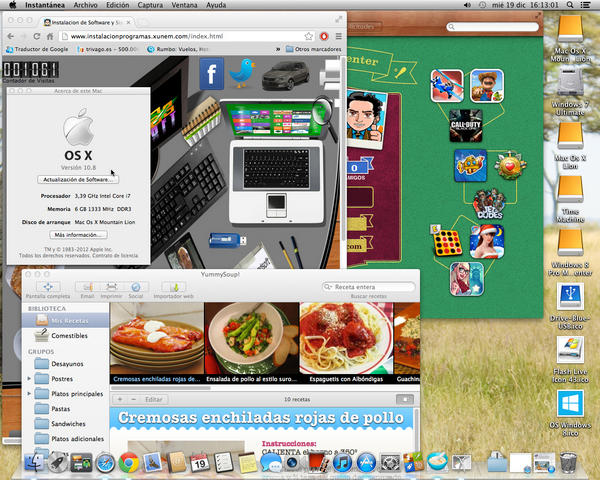The height and width of the screenshot is (480, 600).
Task: Bookmark this page with the star icon
Action: [308, 36]
